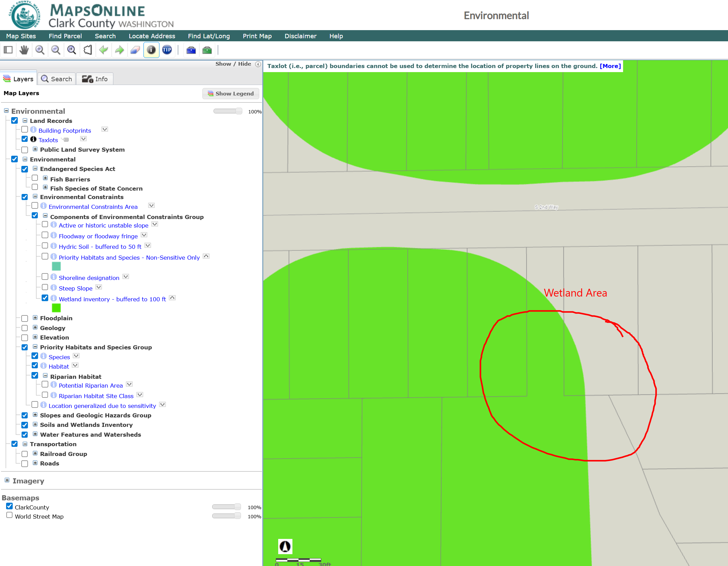Check the World Street Map basemap

coord(9,515)
